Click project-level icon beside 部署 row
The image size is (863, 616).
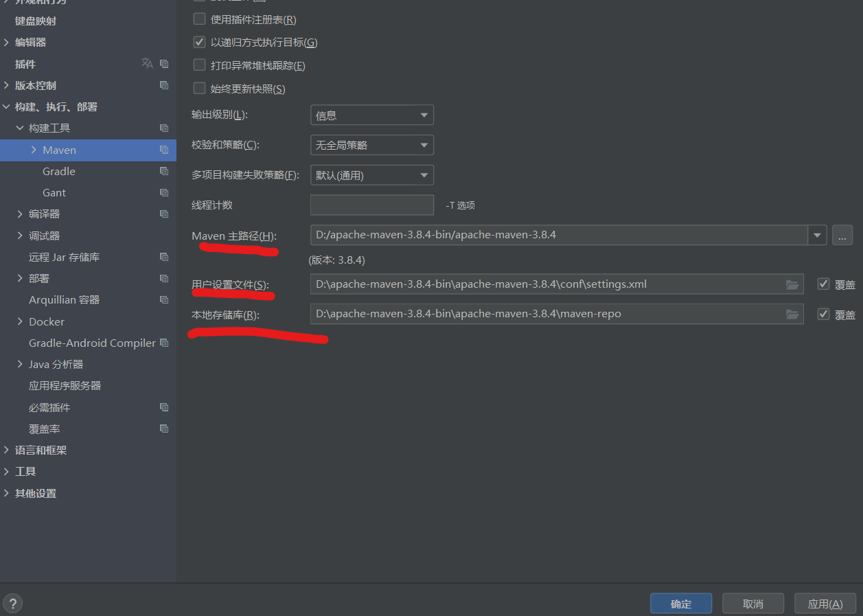[164, 278]
